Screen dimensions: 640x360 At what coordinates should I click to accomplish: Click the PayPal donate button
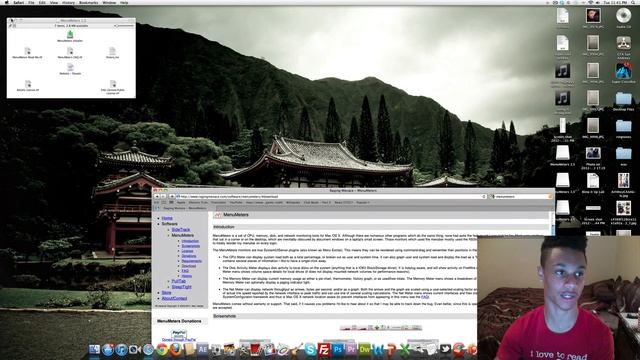pos(179,334)
